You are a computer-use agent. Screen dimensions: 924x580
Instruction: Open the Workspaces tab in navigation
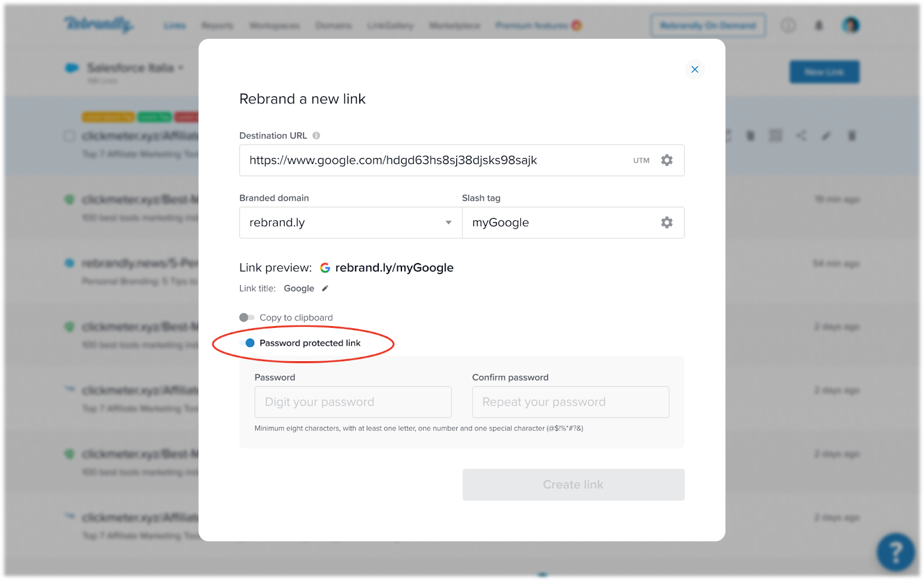pyautogui.click(x=274, y=25)
